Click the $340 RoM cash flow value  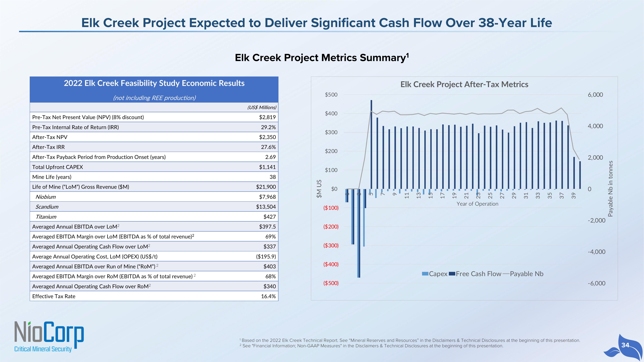coord(270,286)
